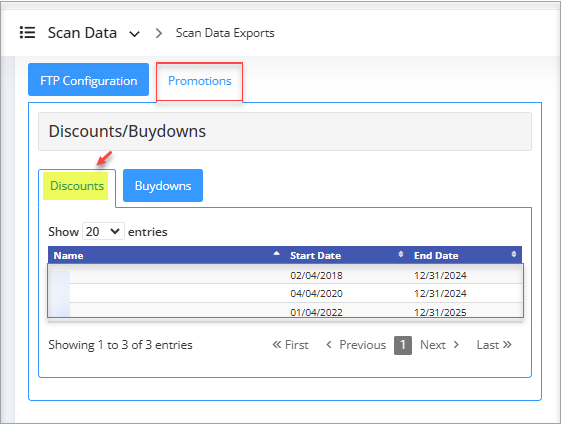Image resolution: width=561 pixels, height=424 pixels.
Task: Click the breadcrumb arrow separator
Action: coord(159,33)
